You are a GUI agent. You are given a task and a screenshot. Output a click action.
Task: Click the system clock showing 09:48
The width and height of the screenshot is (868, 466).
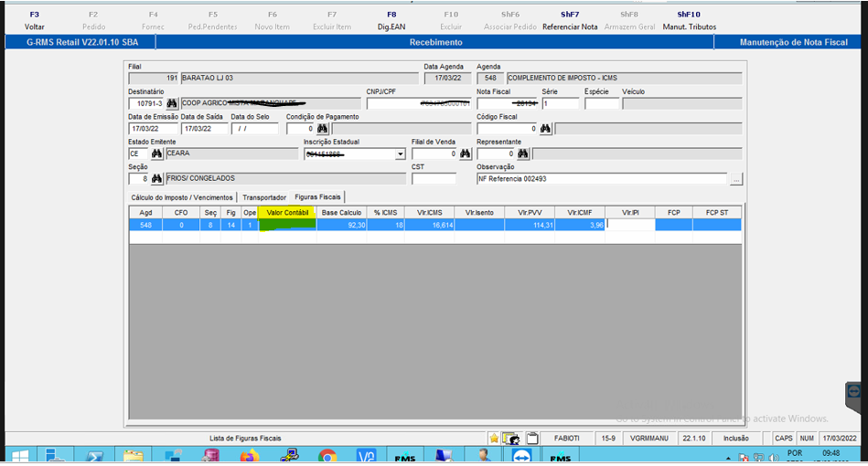[830, 453]
